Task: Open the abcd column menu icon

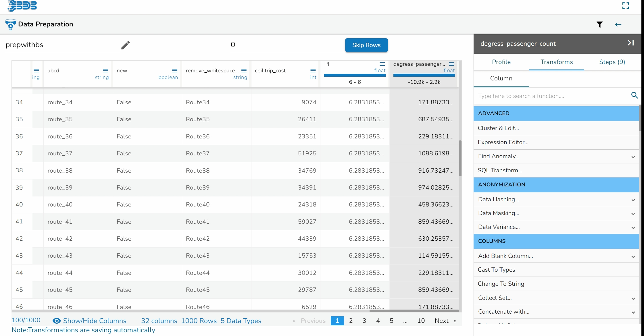Action: 105,71
